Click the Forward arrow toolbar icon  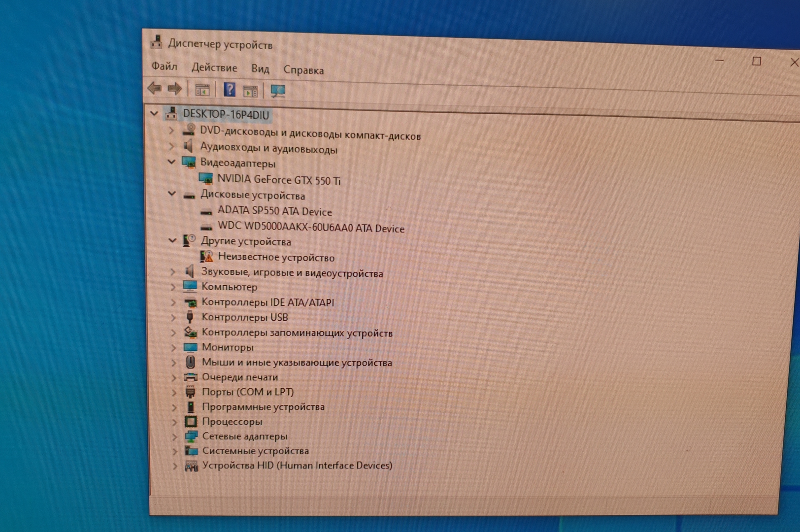(x=174, y=89)
